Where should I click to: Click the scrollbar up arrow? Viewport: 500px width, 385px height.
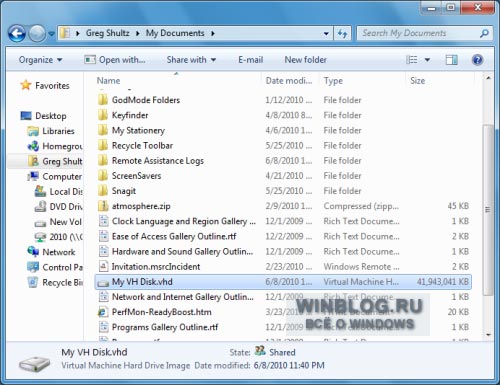click(x=488, y=79)
